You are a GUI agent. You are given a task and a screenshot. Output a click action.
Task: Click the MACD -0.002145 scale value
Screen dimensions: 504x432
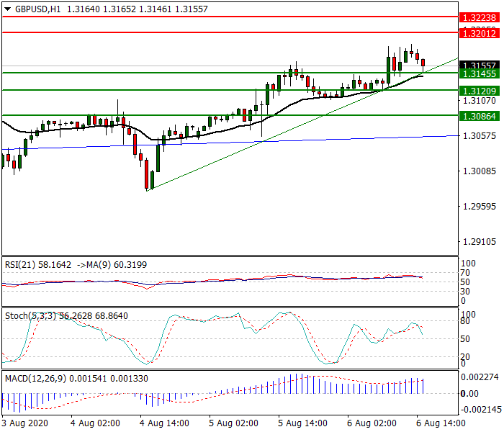480,410
